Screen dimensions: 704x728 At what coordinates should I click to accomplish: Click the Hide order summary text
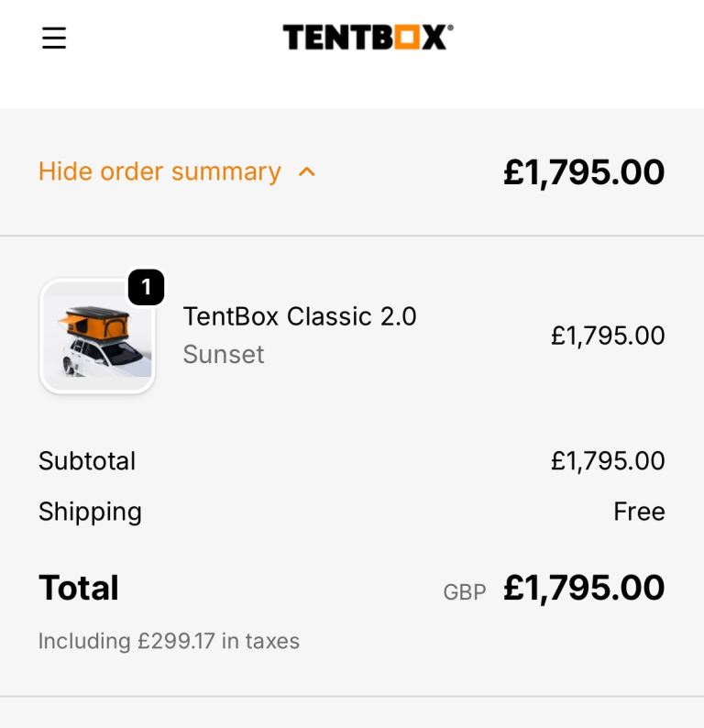pyautogui.click(x=159, y=171)
